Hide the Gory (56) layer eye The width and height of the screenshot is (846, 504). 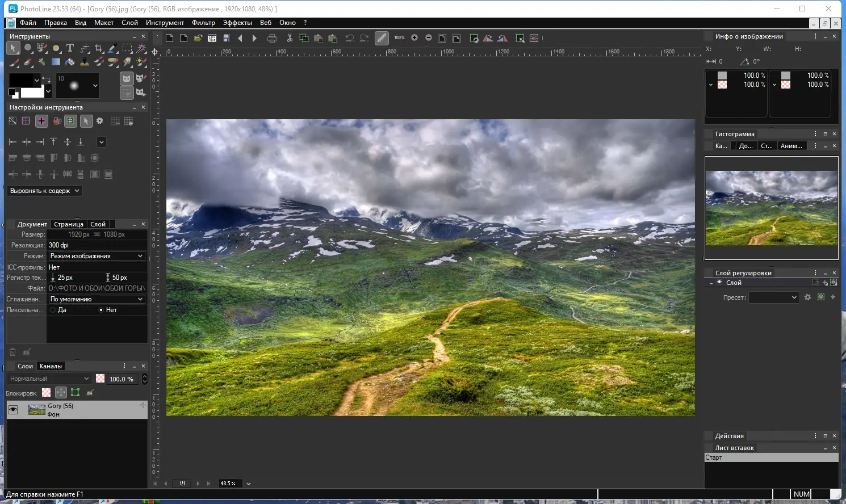[13, 410]
